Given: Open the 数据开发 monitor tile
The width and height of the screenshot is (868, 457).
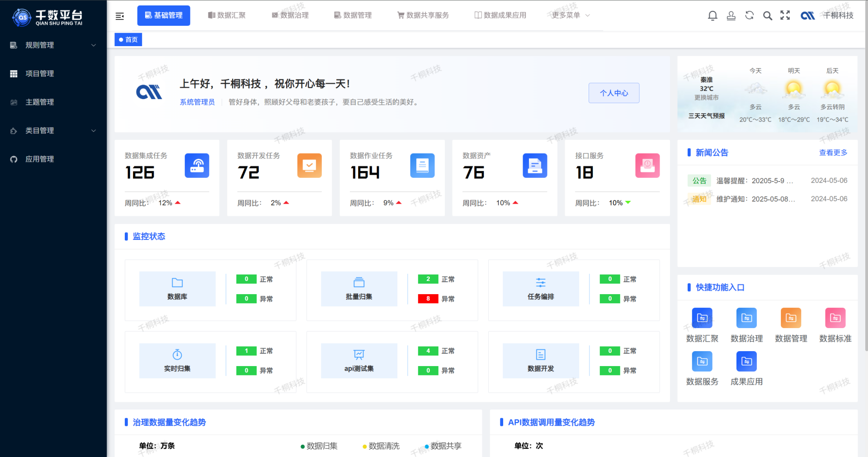Looking at the screenshot, I should [x=541, y=361].
